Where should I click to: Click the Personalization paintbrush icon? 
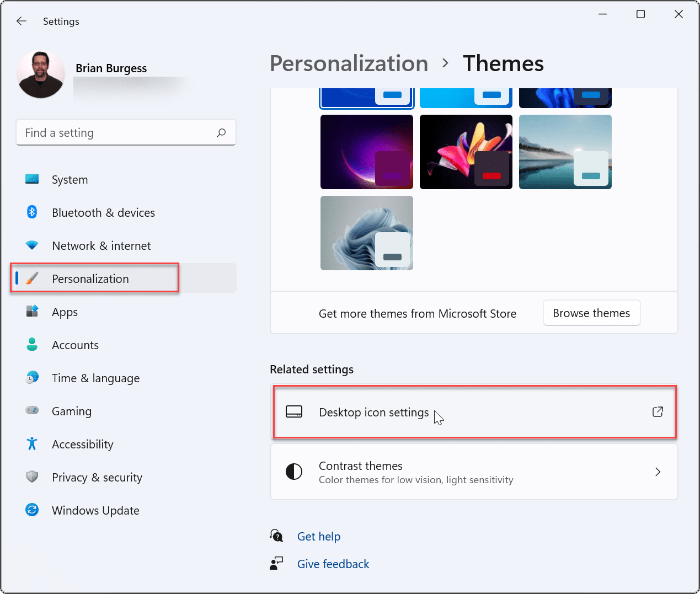(32, 279)
